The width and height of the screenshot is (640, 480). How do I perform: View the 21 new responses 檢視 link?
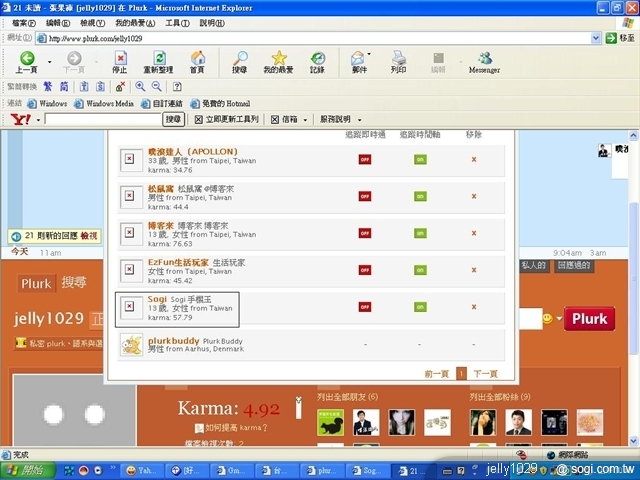(x=89, y=236)
